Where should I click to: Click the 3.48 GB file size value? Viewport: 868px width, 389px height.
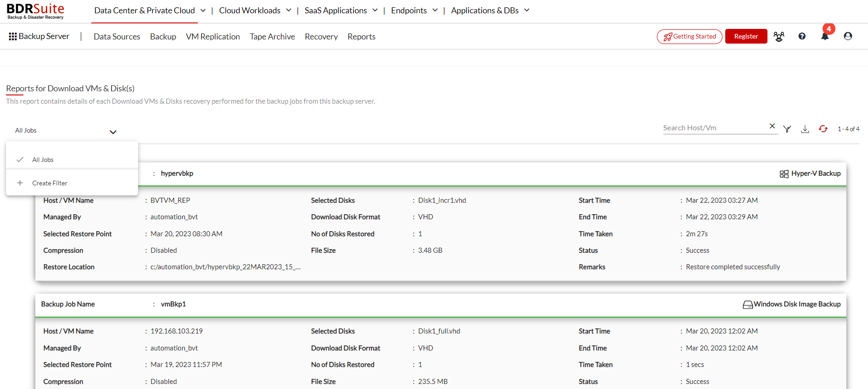click(x=430, y=250)
